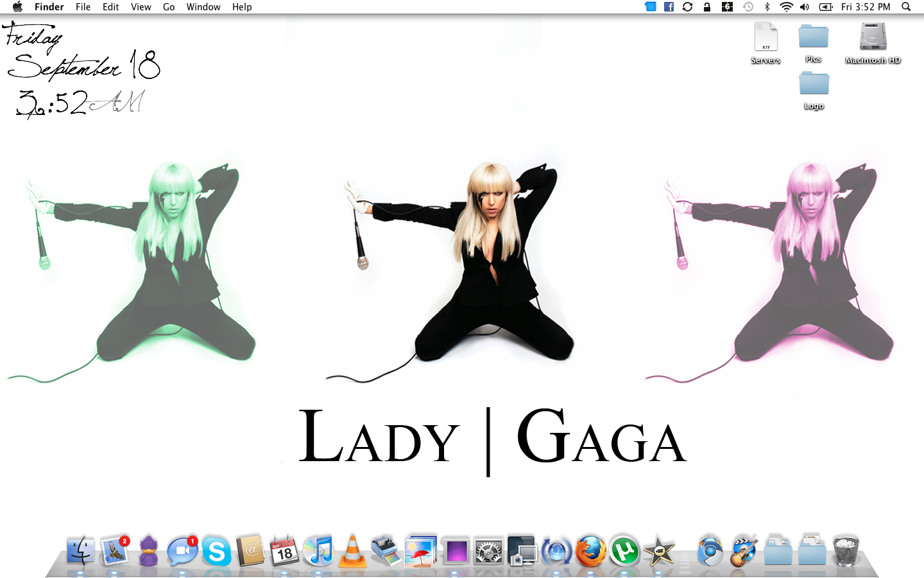Click the printer icon in Dock

[386, 551]
